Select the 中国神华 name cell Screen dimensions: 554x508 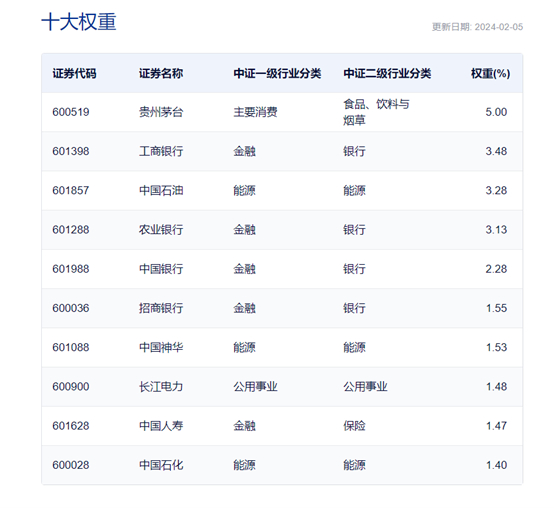click(161, 348)
